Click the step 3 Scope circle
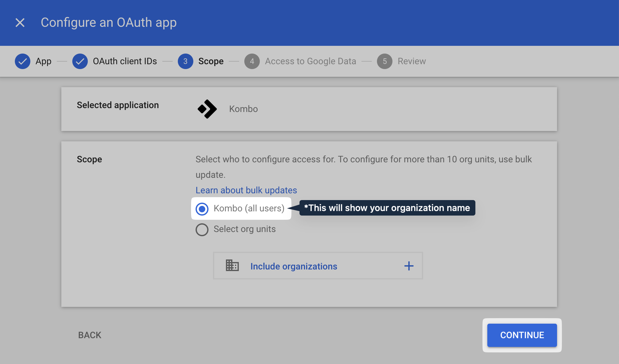This screenshot has width=619, height=364. coord(186,61)
